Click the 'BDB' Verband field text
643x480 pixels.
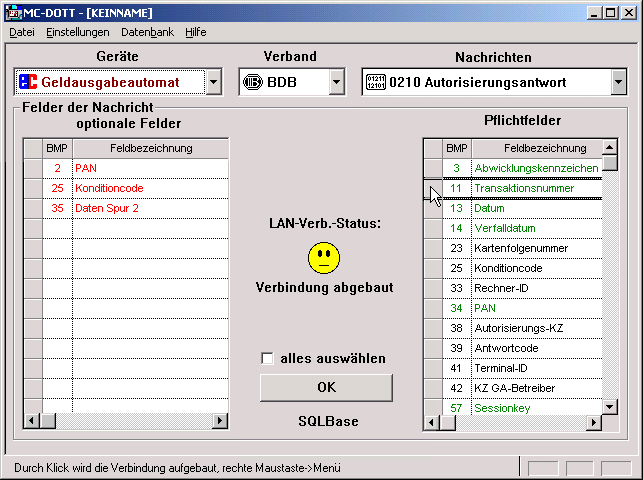click(x=281, y=82)
